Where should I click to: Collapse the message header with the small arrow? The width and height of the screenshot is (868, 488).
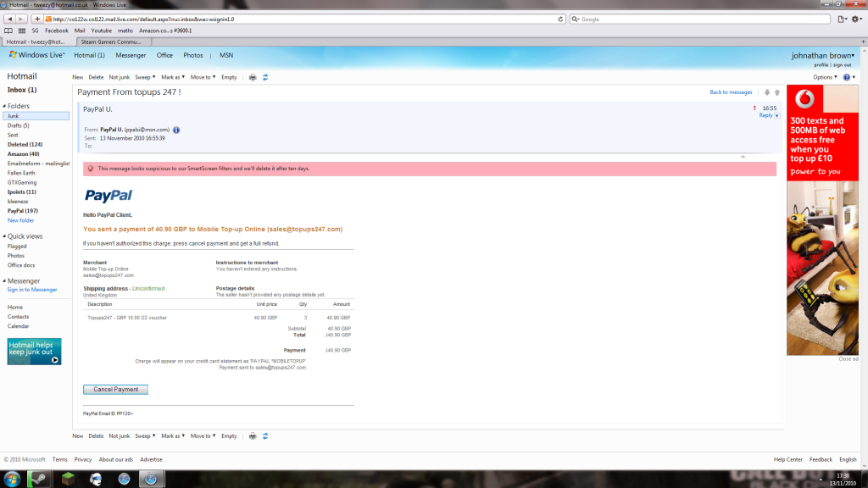pos(743,157)
